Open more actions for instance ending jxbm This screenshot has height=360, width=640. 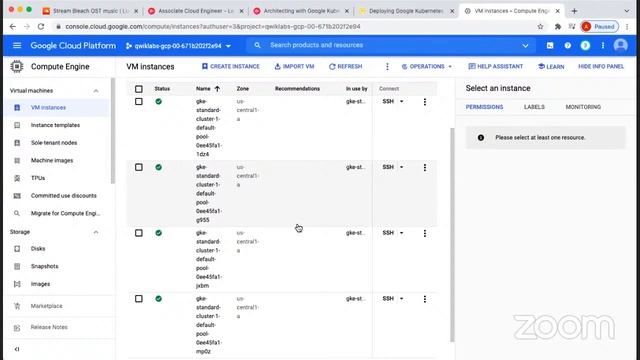tap(424, 233)
